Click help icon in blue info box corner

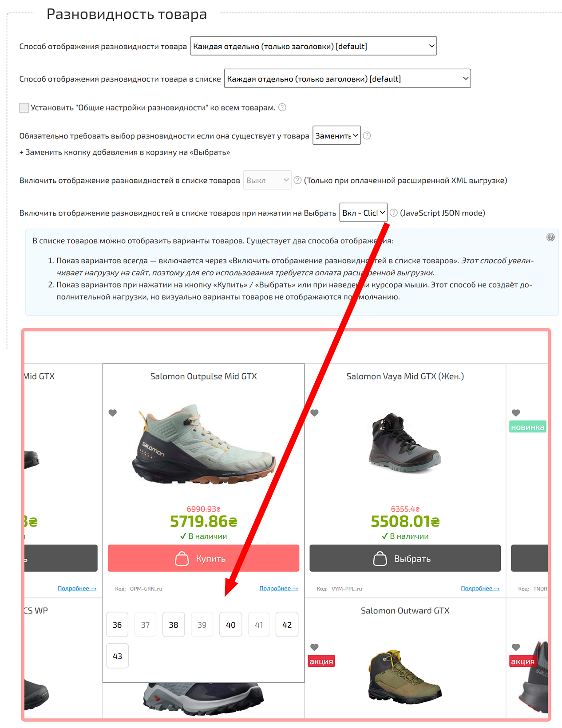pyautogui.click(x=550, y=237)
